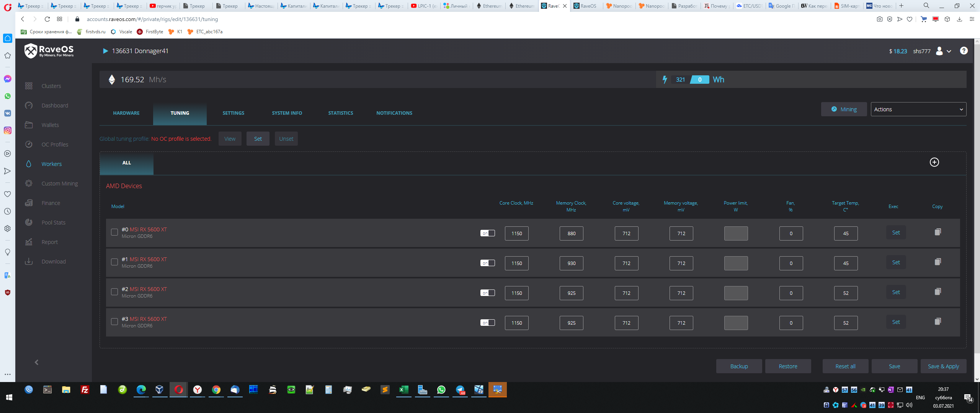This screenshot has height=413, width=980.
Task: Click the Save & Apply button
Action: tap(943, 366)
